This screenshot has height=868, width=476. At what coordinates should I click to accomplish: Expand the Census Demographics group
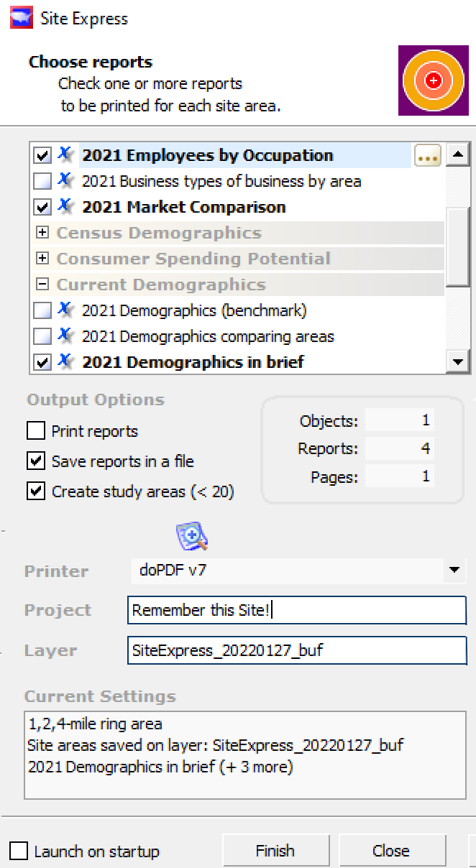tap(42, 233)
